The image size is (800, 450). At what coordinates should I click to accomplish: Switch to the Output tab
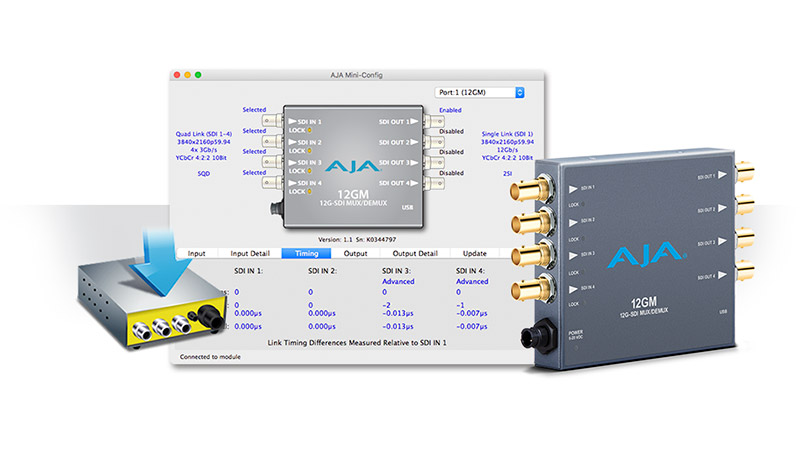(x=355, y=253)
